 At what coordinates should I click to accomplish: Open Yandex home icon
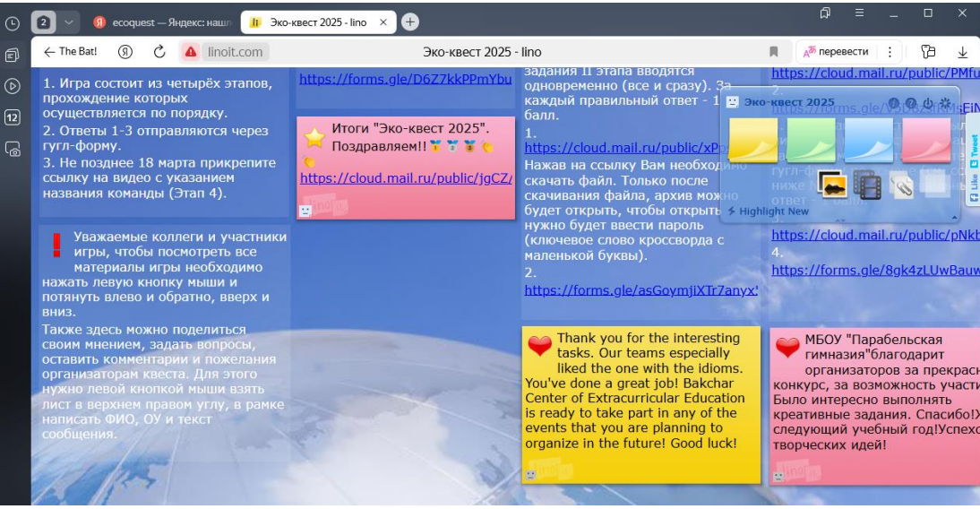[125, 52]
